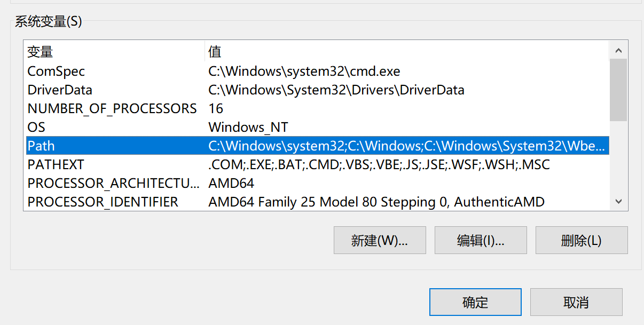Viewport: 644px width, 325px height.
Task: Click the scrollbar down arrow
Action: 618,201
